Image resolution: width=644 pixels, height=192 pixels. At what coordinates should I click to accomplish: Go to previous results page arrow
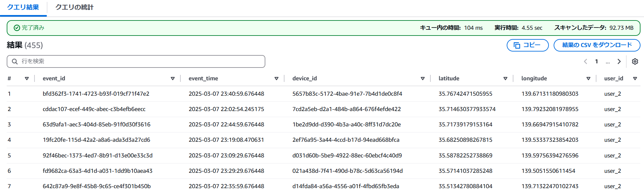586,61
